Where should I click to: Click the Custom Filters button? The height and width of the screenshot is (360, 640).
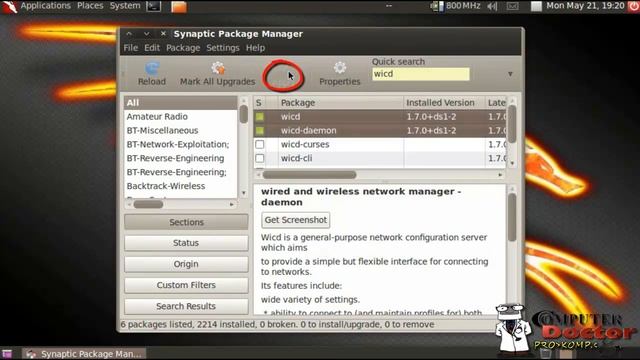[186, 285]
